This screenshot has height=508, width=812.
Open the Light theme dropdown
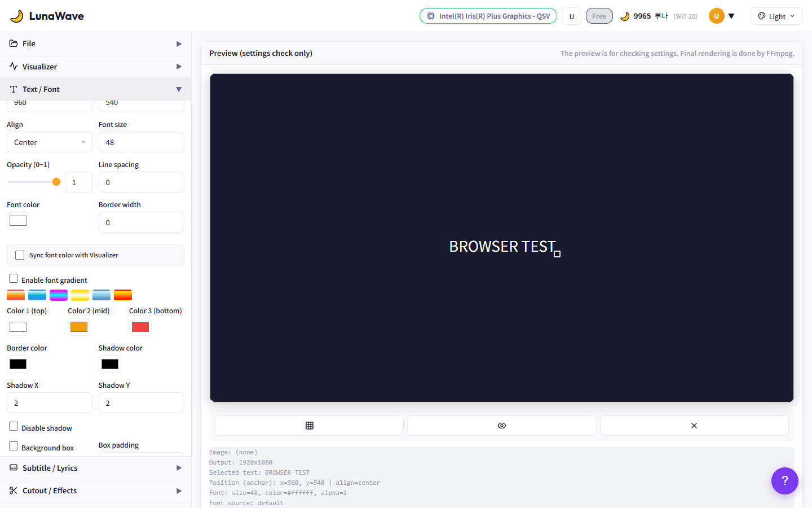pos(776,16)
